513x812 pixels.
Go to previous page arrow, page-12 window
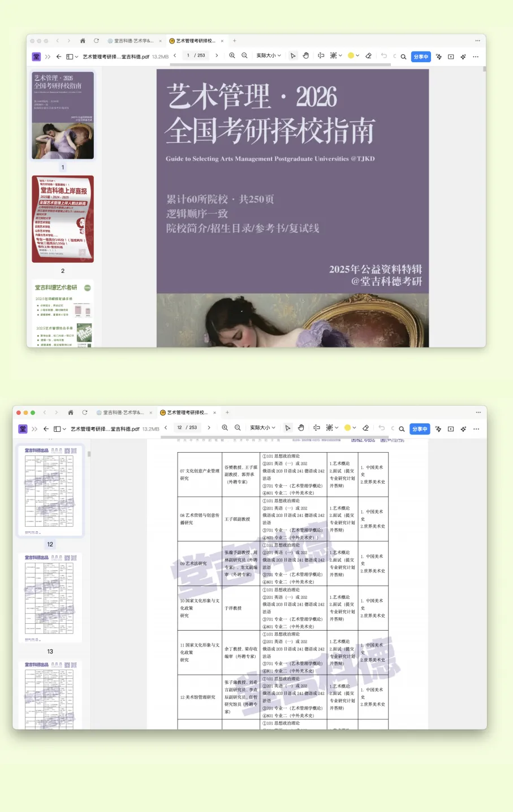click(166, 428)
